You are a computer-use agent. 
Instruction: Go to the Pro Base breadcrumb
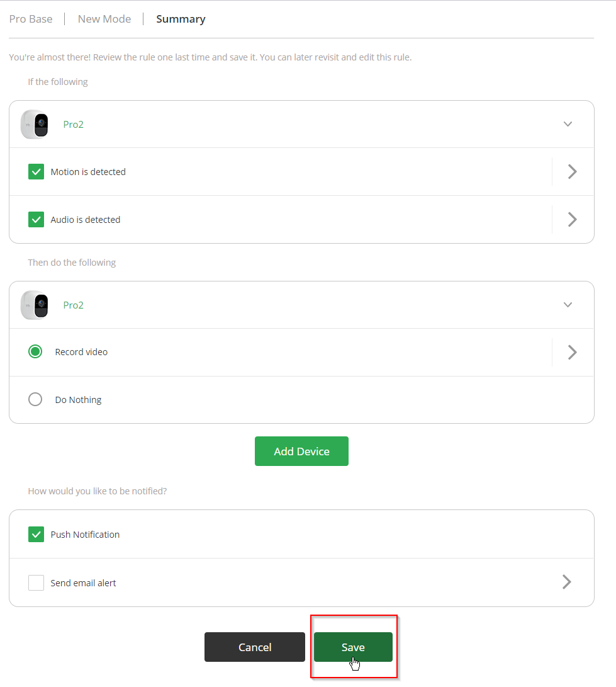click(31, 19)
